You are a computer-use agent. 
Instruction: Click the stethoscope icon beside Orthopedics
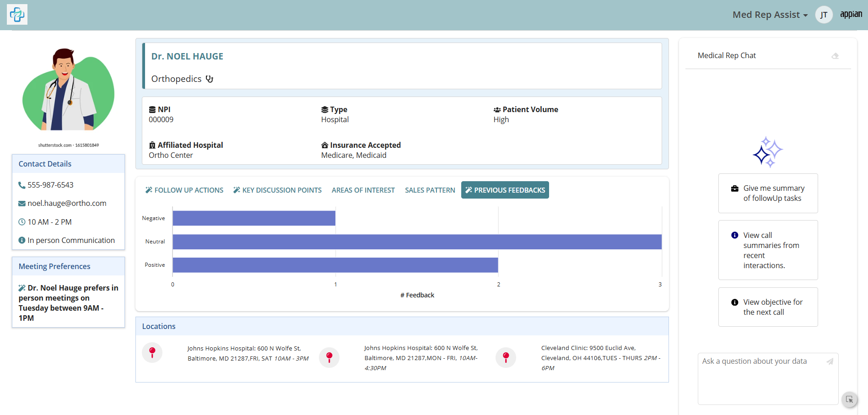coord(210,79)
